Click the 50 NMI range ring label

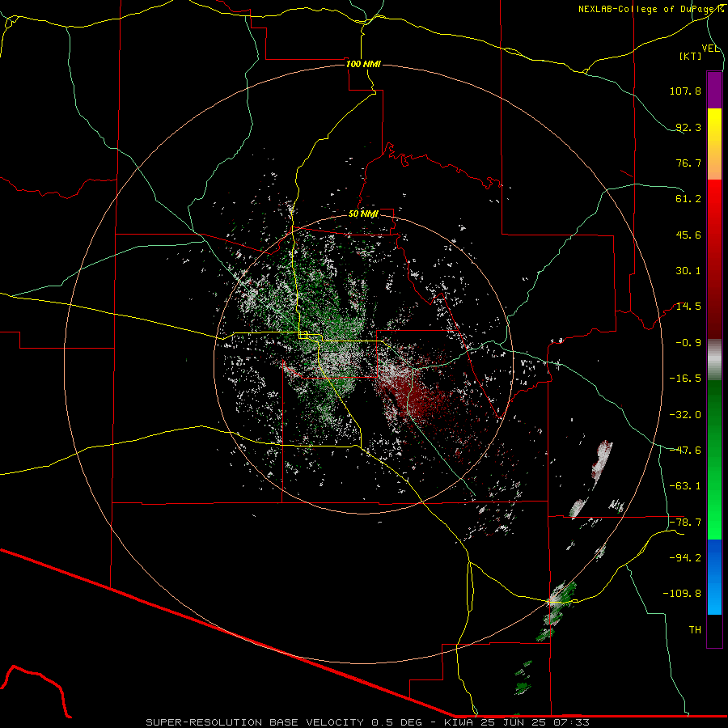tap(363, 214)
